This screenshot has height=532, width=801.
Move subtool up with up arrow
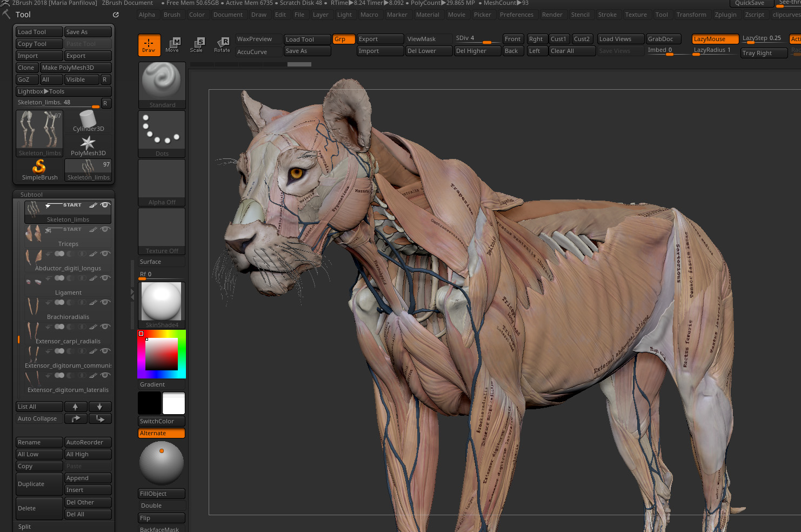click(76, 407)
